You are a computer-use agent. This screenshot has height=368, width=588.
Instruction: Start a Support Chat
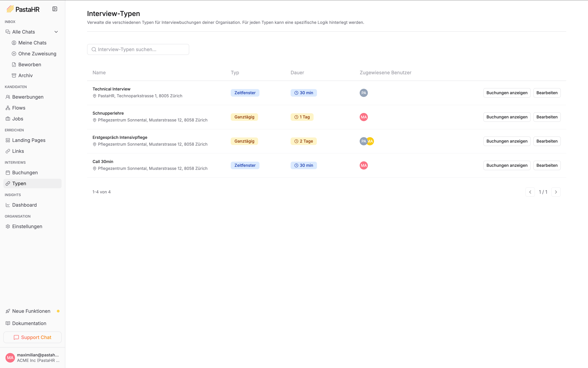[32, 337]
